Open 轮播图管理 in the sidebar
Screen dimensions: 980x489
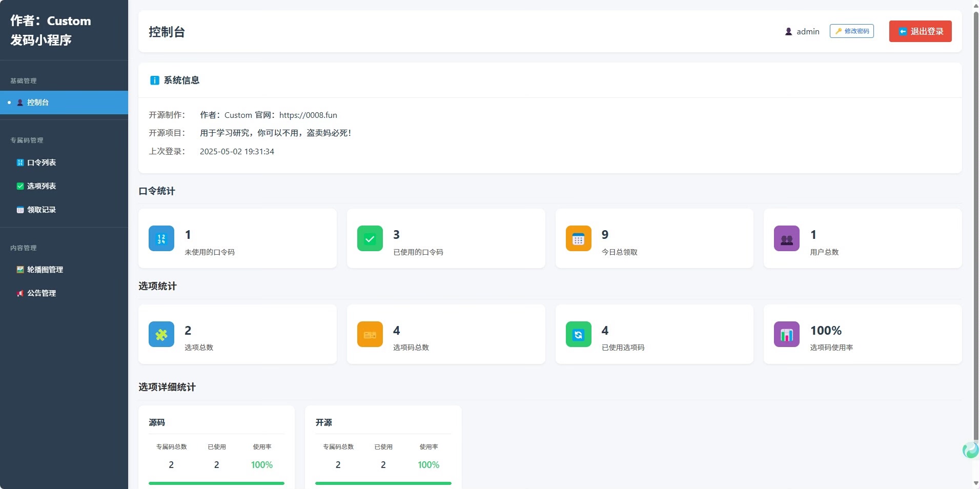45,270
